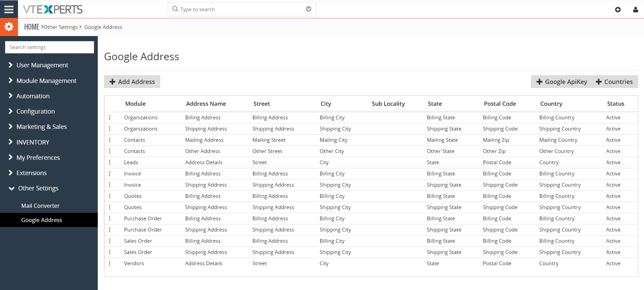
Task: Click drag handle of Leads row
Action: pos(110,162)
